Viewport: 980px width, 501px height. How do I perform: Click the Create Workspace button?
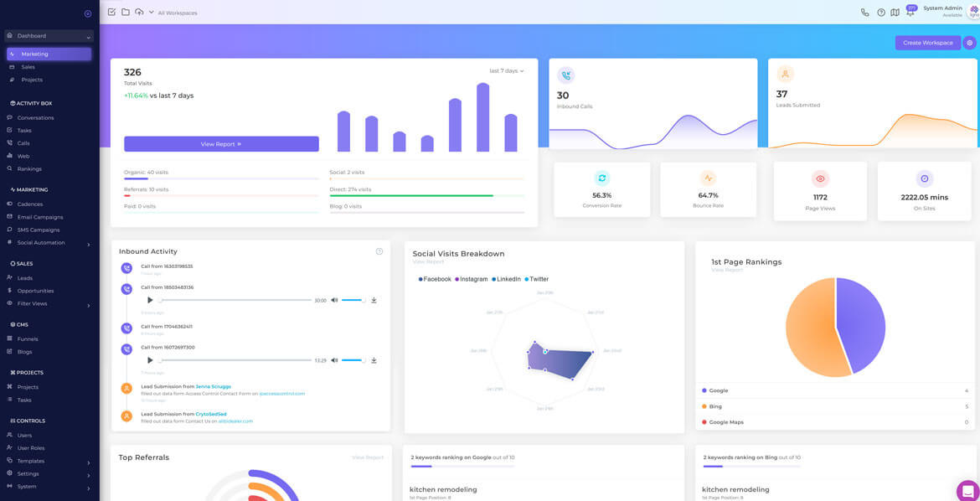927,43
